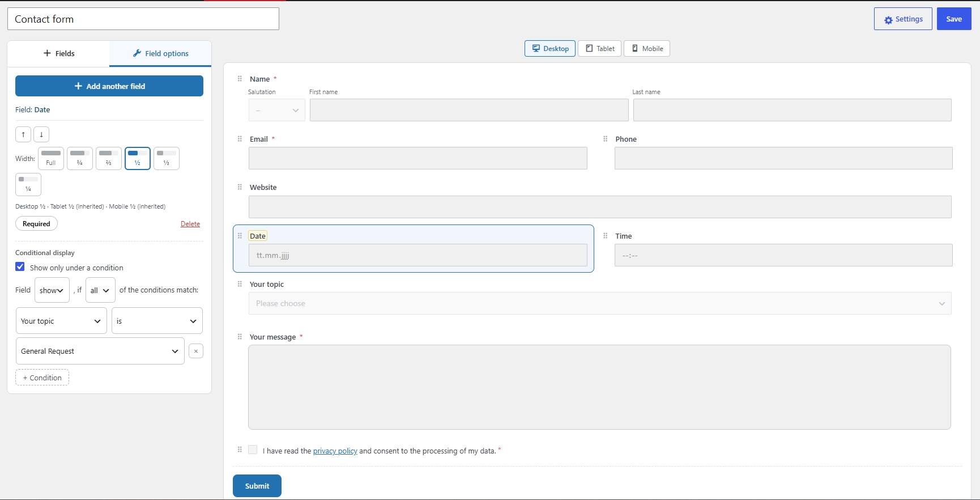Grab the drag handle of Your topic field
This screenshot has width=980, height=500.
[240, 284]
